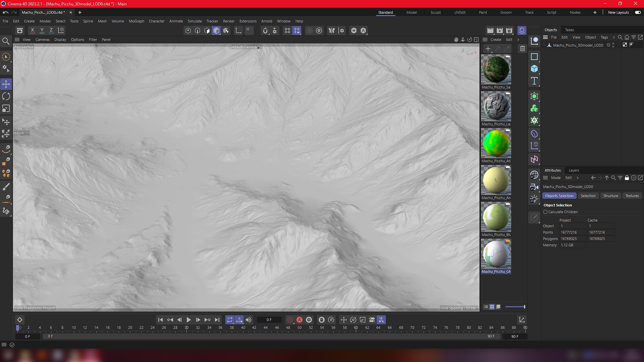Select the Rotate tool
This screenshot has height=362, width=644.
(x=6, y=96)
